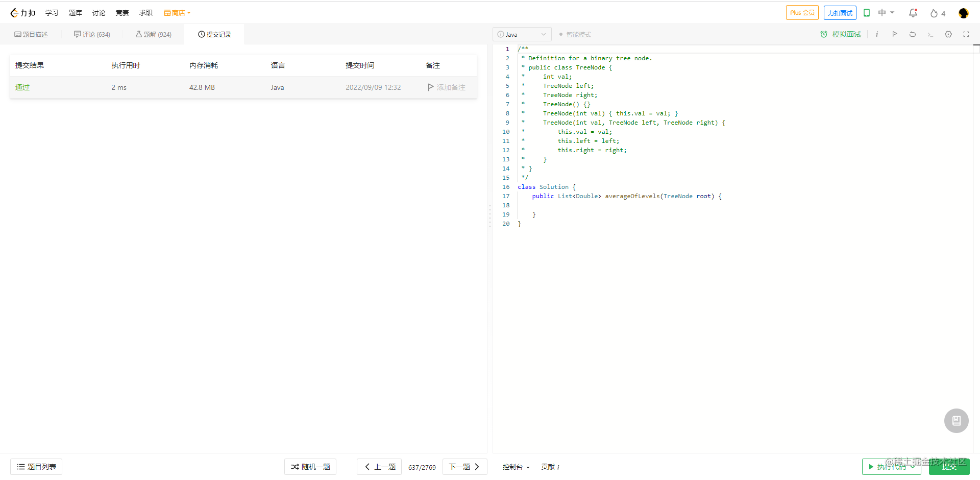Click the LeetCode (力扣) logo
The height and width of the screenshot is (480, 980).
pyautogui.click(x=23, y=13)
